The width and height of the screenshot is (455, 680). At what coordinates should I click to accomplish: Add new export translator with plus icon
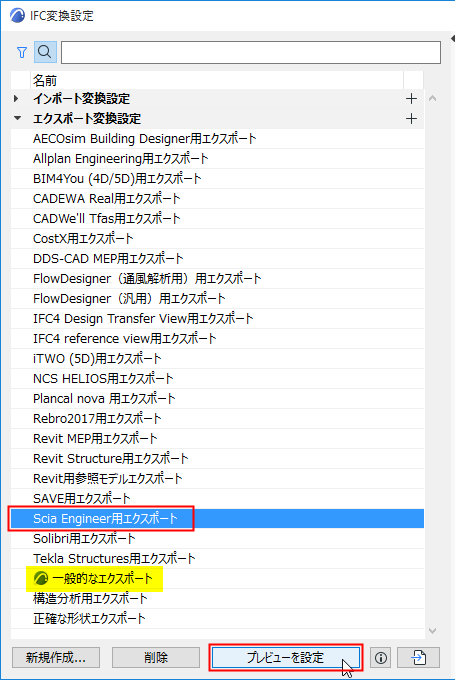coord(411,118)
